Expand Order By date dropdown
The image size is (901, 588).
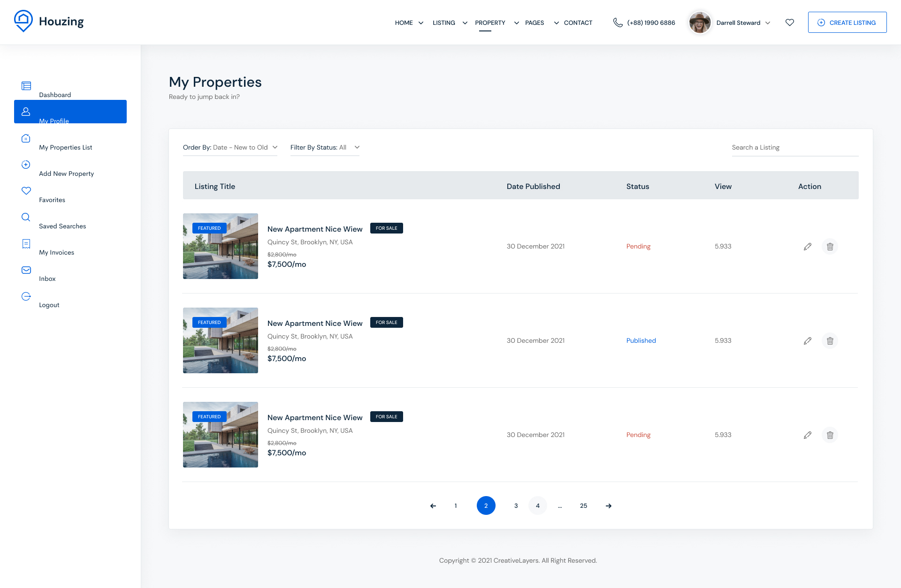click(230, 147)
